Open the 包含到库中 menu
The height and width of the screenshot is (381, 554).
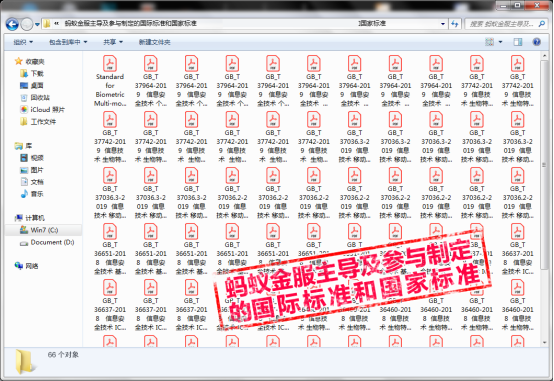coord(68,42)
